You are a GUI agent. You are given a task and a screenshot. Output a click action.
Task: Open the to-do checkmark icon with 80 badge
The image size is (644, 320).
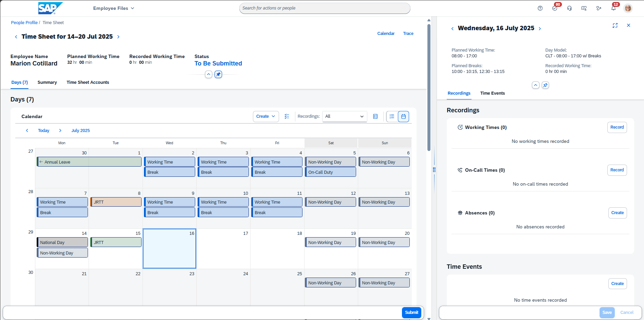tap(555, 8)
